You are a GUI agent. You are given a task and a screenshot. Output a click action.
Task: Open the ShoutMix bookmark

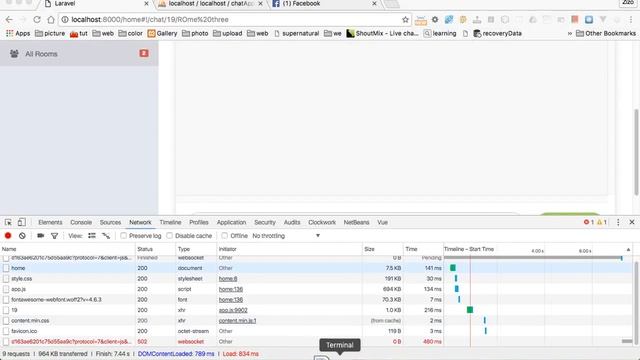click(x=382, y=33)
